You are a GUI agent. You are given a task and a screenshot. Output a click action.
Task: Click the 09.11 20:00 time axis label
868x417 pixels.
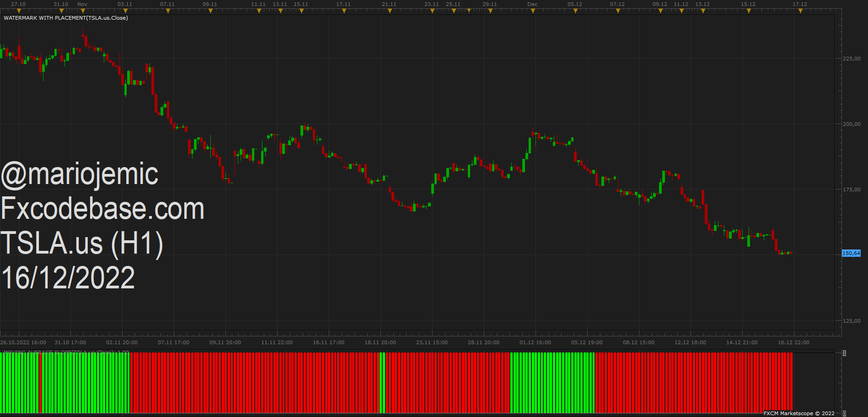[x=225, y=342]
